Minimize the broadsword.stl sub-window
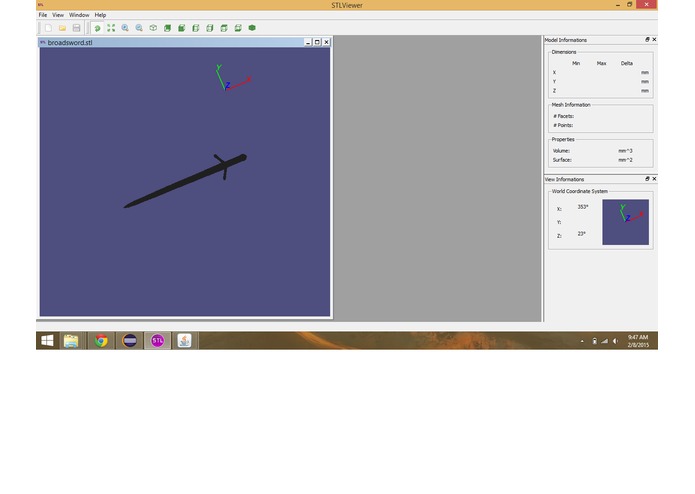 click(308, 42)
